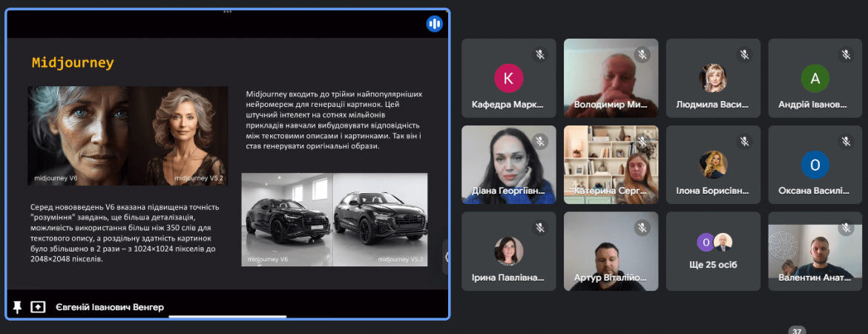Viewport: 868px width, 334px height.
Task: Collapse the presentation using the right-edge chevron
Action: (x=446, y=257)
